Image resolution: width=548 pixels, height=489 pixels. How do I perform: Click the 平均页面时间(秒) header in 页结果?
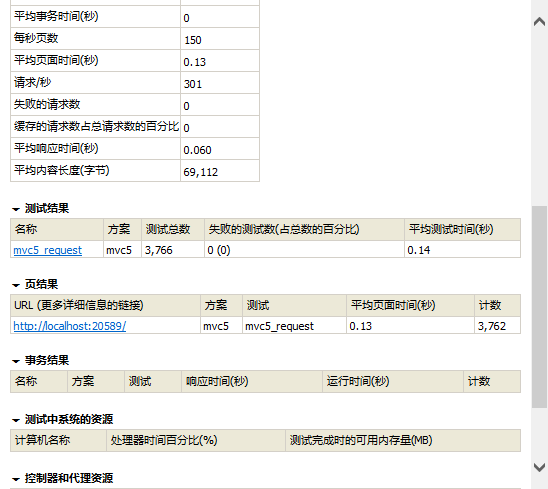411,305
